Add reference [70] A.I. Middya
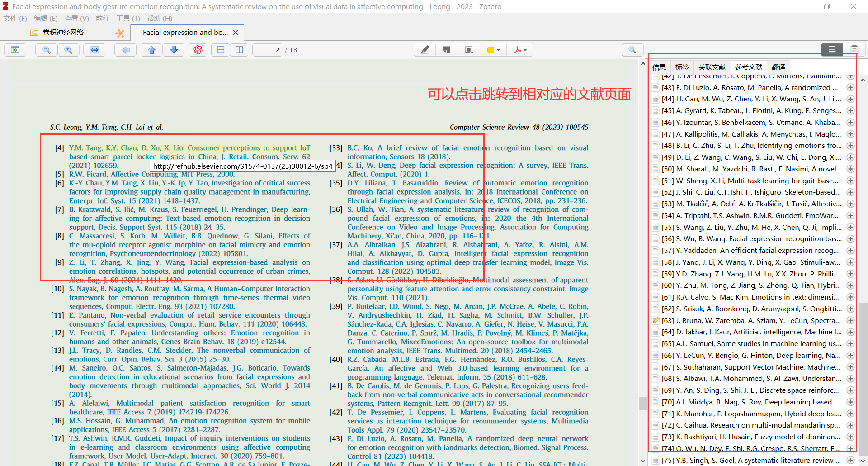This screenshot has height=466, width=868. [x=850, y=402]
